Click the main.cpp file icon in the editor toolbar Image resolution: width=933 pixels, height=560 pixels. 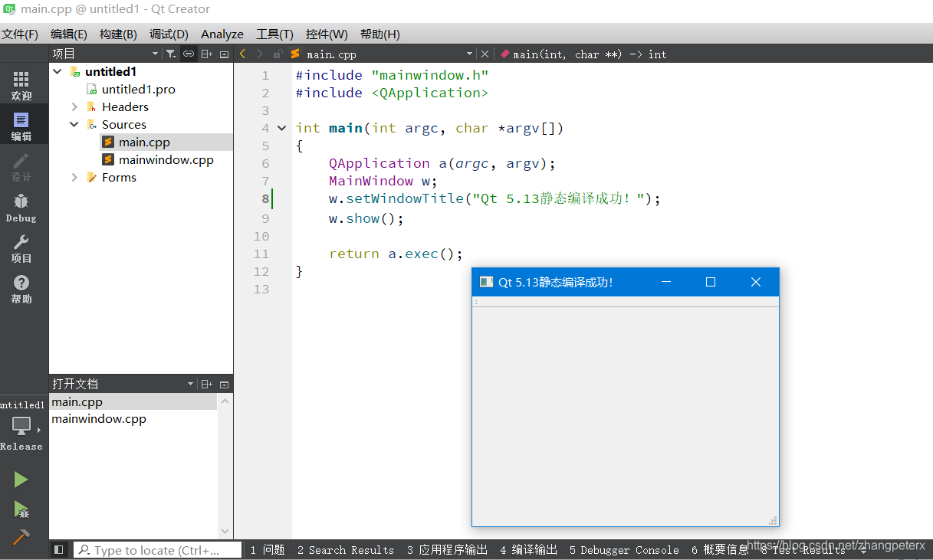pos(295,54)
